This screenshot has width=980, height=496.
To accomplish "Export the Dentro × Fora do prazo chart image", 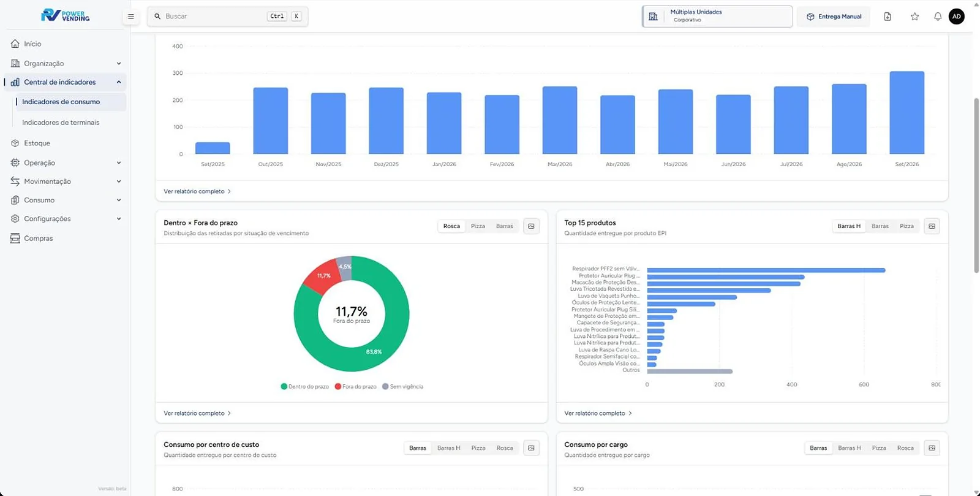I will [x=531, y=226].
